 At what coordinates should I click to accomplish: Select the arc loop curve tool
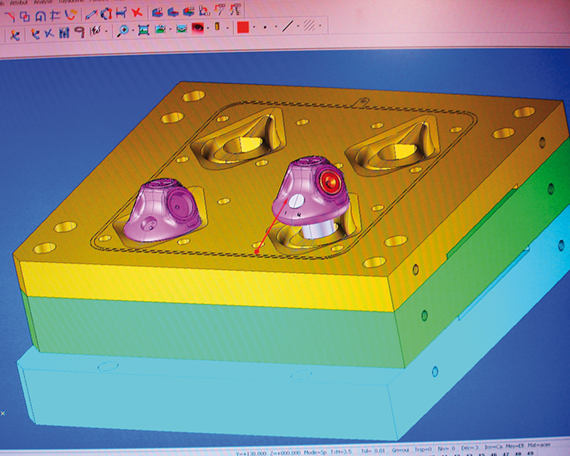point(40,16)
